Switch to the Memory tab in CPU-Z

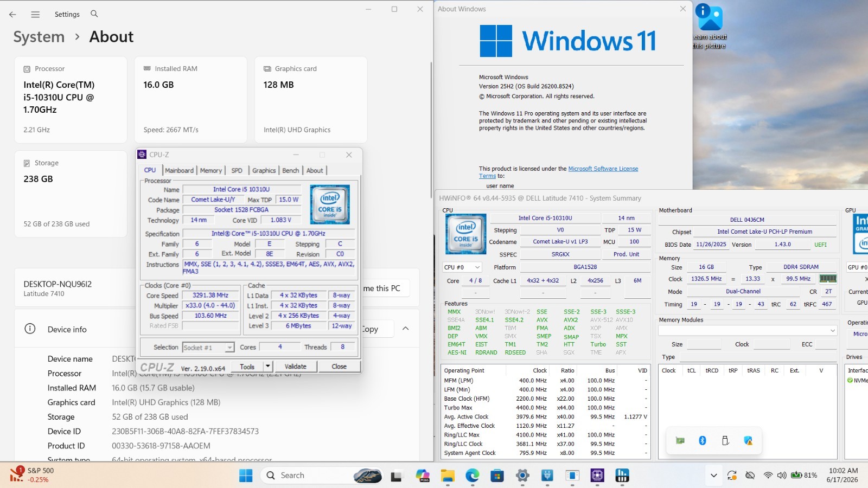(210, 170)
